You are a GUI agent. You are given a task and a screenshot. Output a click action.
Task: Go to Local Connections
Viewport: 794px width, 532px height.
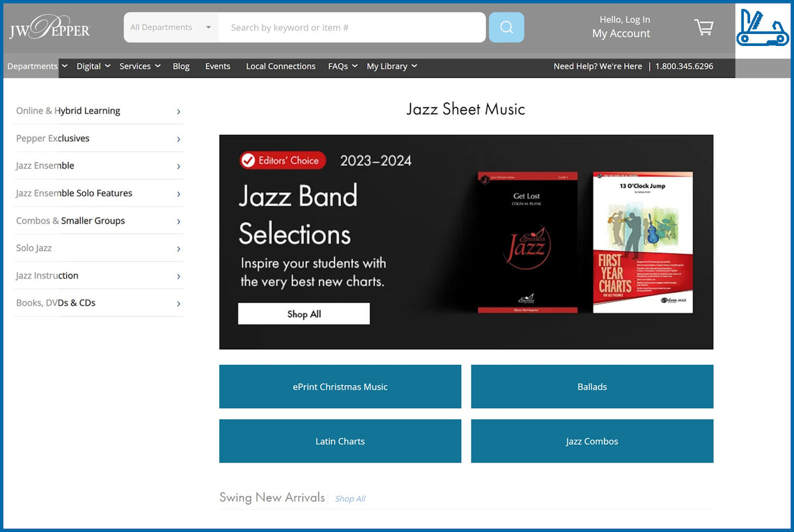tap(281, 66)
